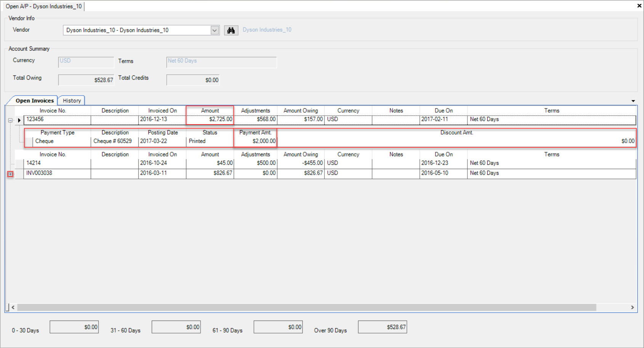The width and height of the screenshot is (644, 348).
Task: Select the 2017-03-22 posting date cell
Action: (x=162, y=141)
